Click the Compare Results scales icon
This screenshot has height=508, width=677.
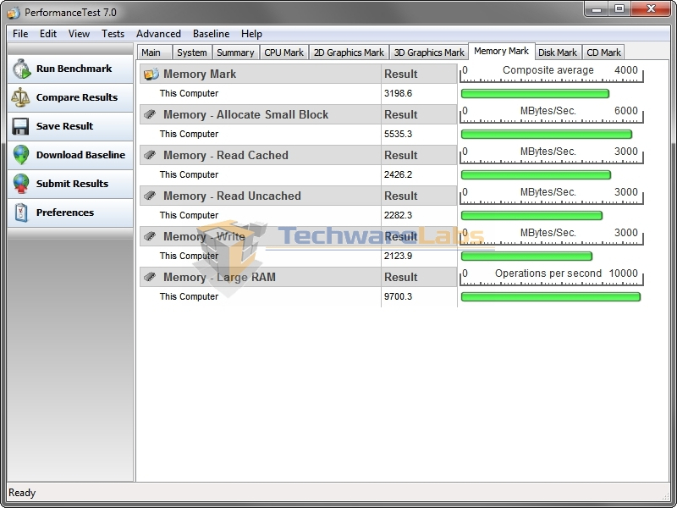click(21, 98)
